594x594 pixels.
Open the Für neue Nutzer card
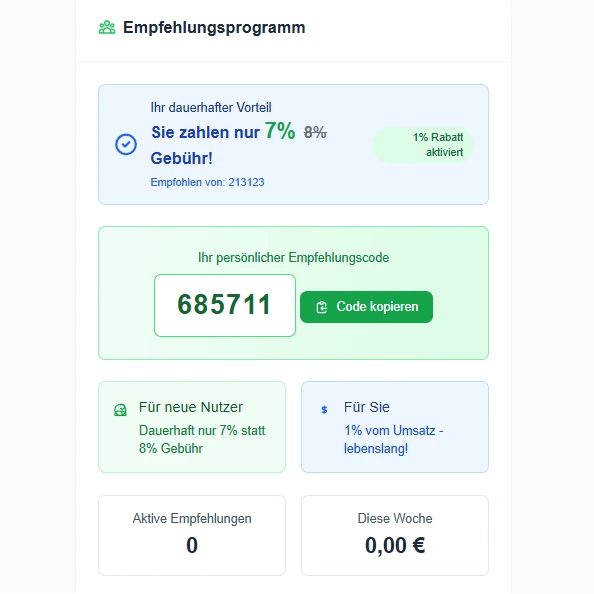(192, 427)
